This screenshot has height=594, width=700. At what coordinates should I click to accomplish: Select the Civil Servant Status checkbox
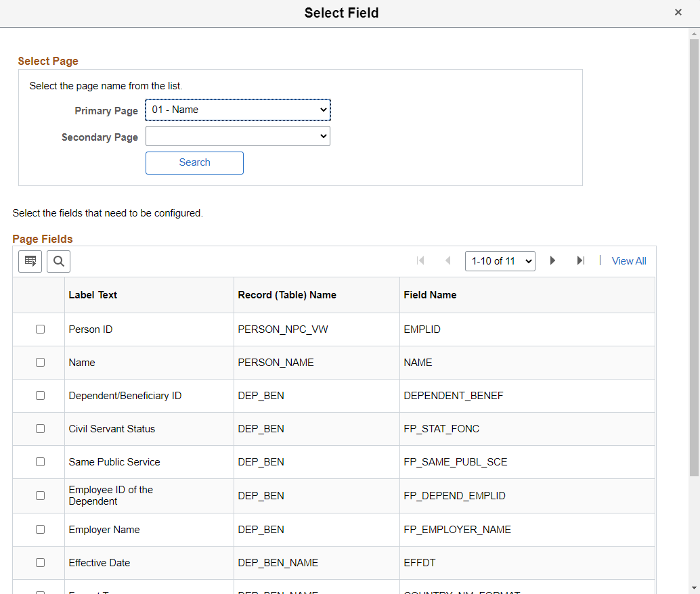[40, 429]
